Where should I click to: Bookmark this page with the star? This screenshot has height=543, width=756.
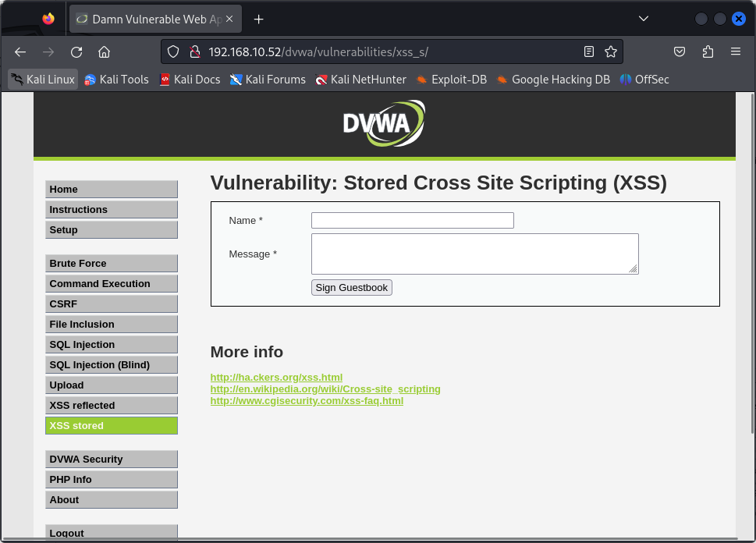point(611,51)
